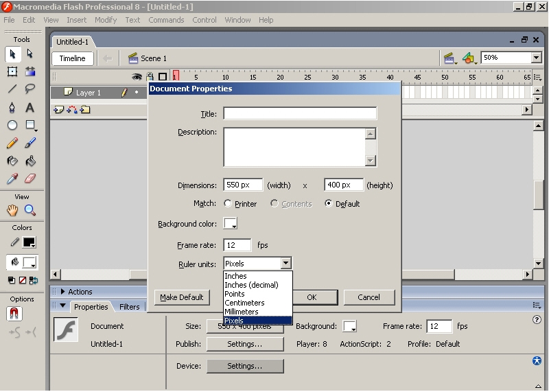Open the Edit Symbols icon

click(x=469, y=58)
